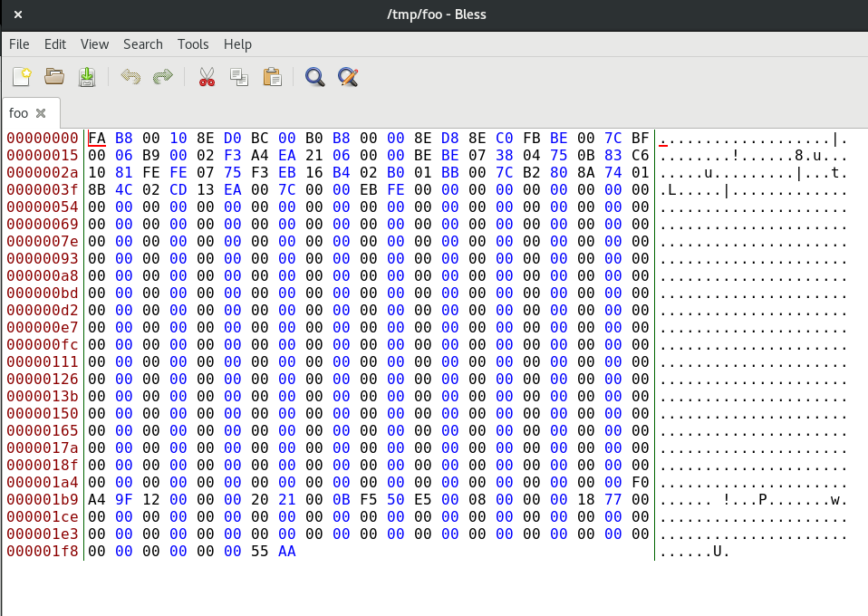Open the Edit menu
The width and height of the screenshot is (868, 616).
54,44
